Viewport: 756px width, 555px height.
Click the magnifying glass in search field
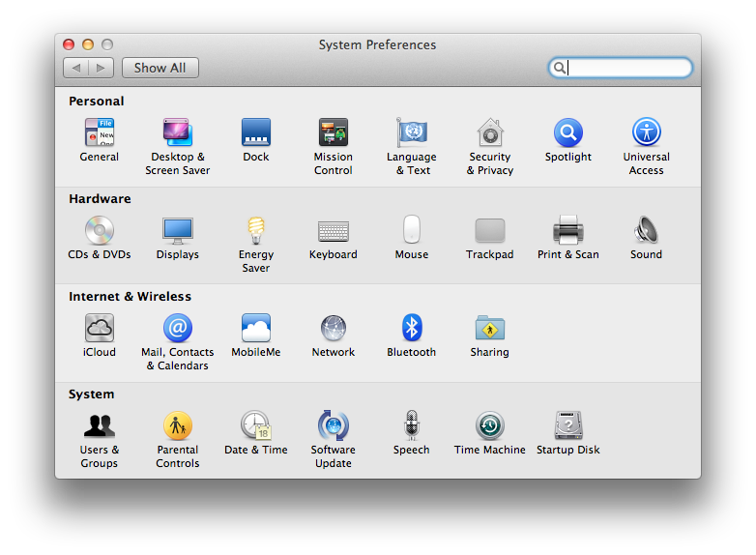pyautogui.click(x=560, y=68)
